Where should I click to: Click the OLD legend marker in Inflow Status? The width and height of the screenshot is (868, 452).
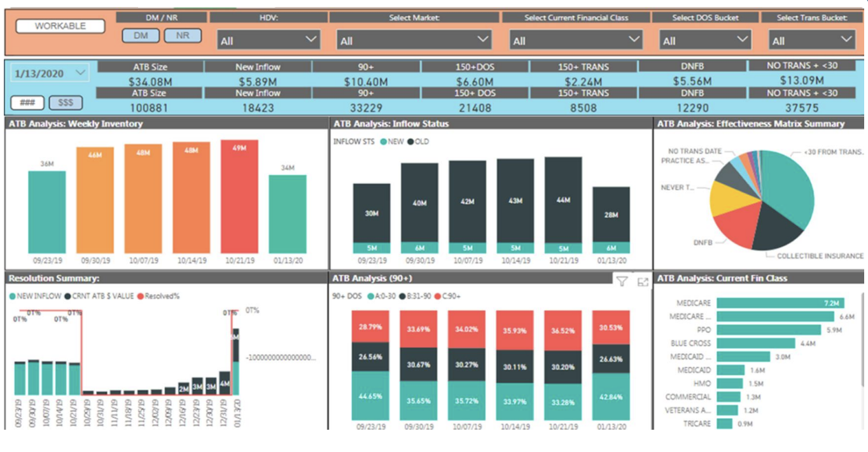click(x=410, y=142)
